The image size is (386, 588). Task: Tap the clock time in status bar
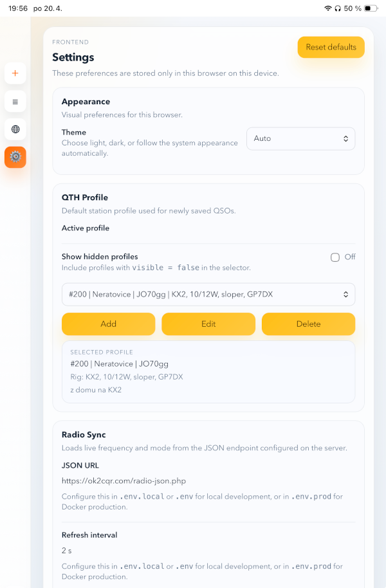click(17, 8)
